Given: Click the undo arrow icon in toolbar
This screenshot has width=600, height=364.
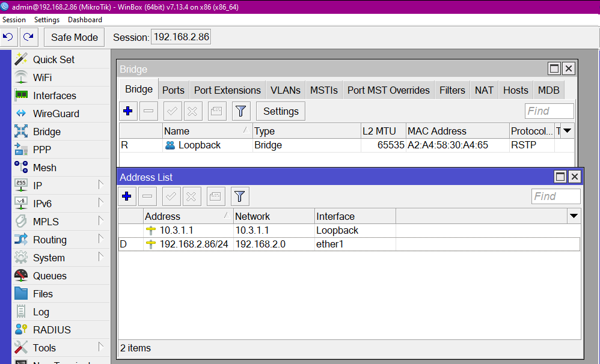Looking at the screenshot, I should (x=9, y=37).
